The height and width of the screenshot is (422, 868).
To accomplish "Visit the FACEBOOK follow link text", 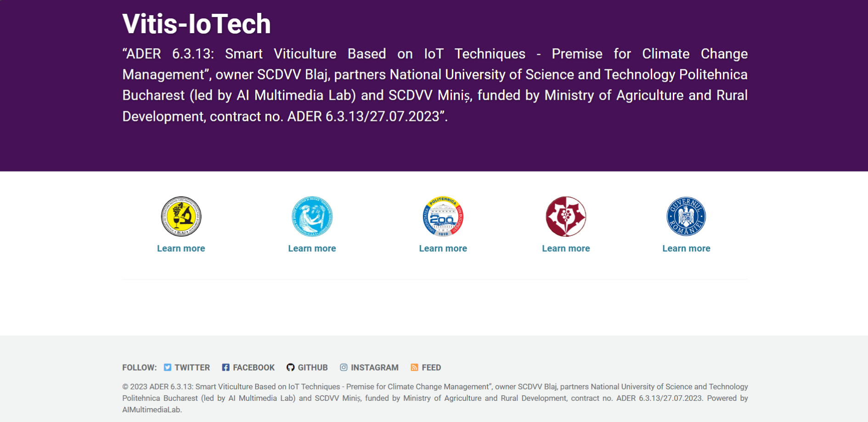I will tap(254, 367).
